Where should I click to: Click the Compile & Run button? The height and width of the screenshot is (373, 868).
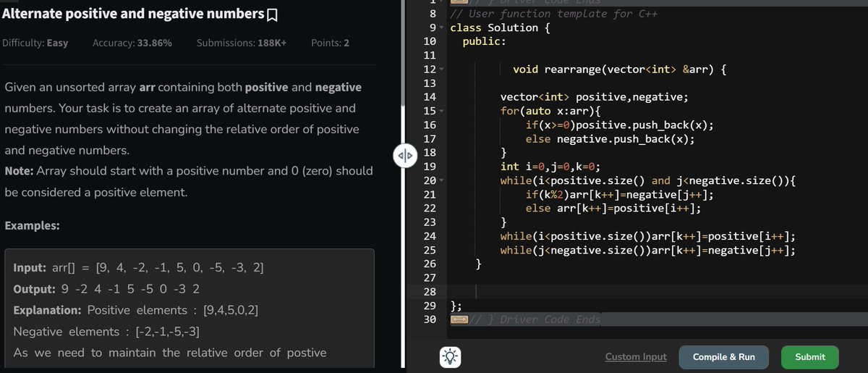pyautogui.click(x=724, y=357)
